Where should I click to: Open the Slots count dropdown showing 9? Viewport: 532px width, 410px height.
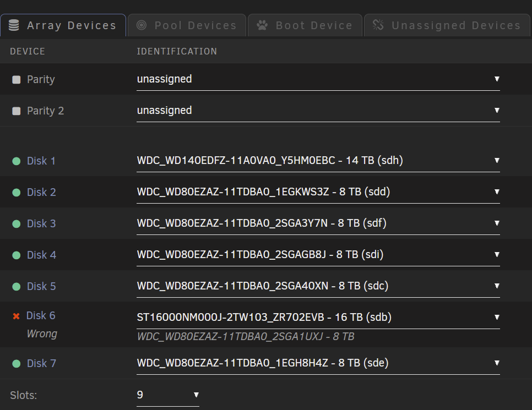coord(167,395)
